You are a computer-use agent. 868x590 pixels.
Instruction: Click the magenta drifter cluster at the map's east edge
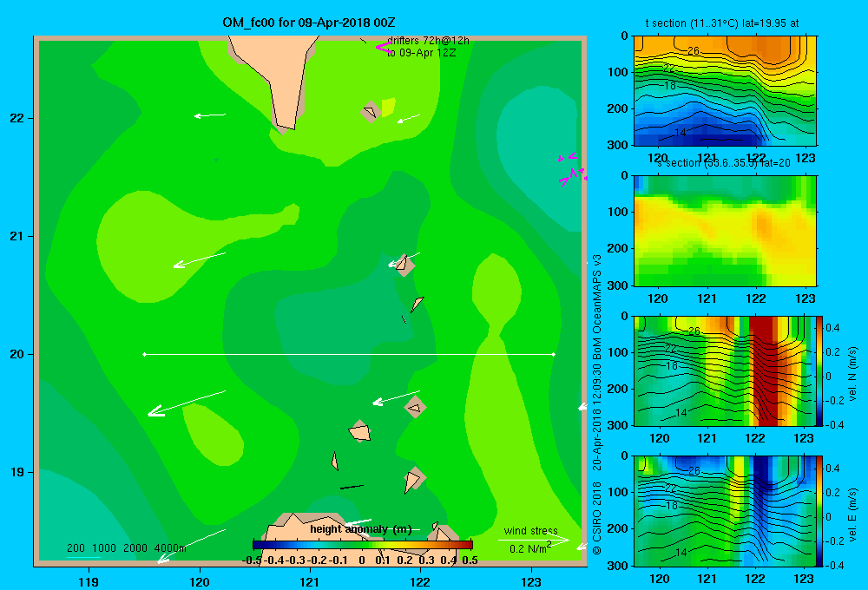pos(572,169)
